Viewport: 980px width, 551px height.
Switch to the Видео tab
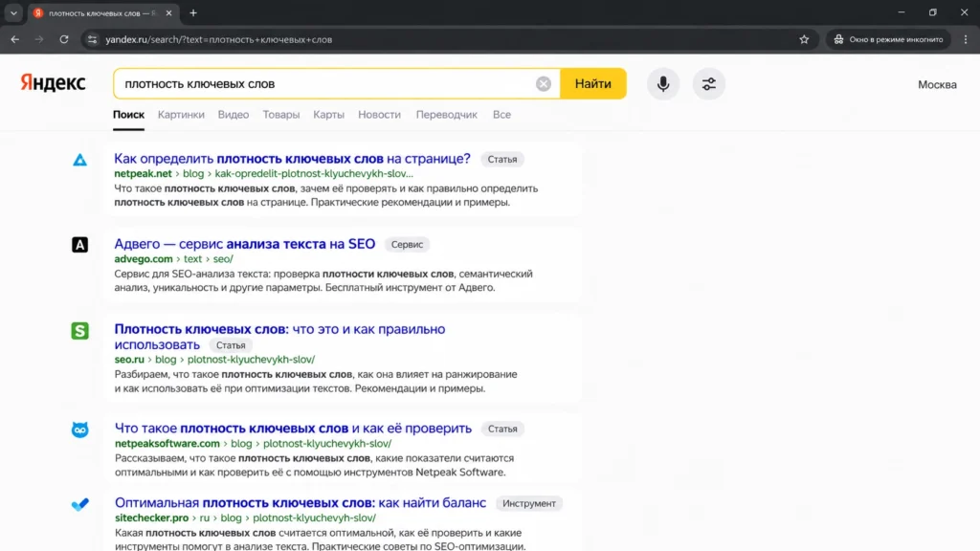click(x=234, y=115)
